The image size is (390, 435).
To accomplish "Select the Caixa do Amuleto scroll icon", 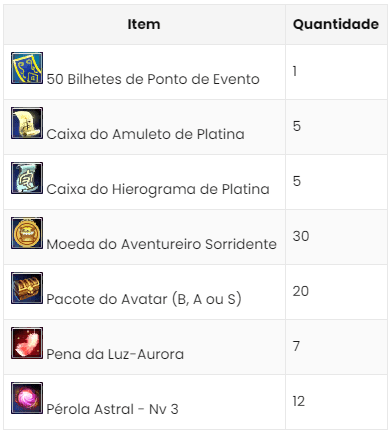I will point(27,123).
